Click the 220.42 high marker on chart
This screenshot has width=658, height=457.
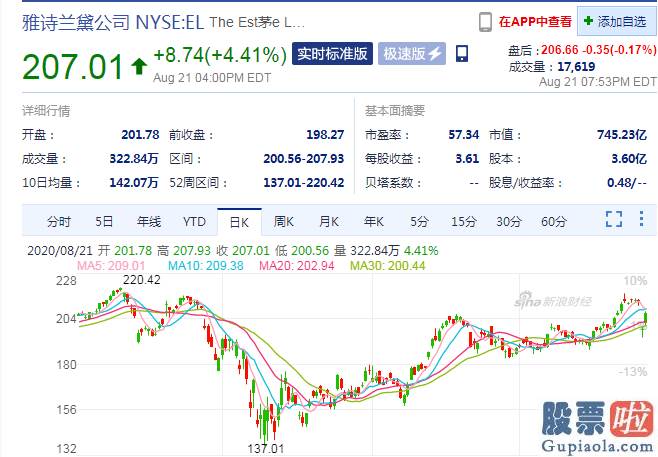pos(142,279)
